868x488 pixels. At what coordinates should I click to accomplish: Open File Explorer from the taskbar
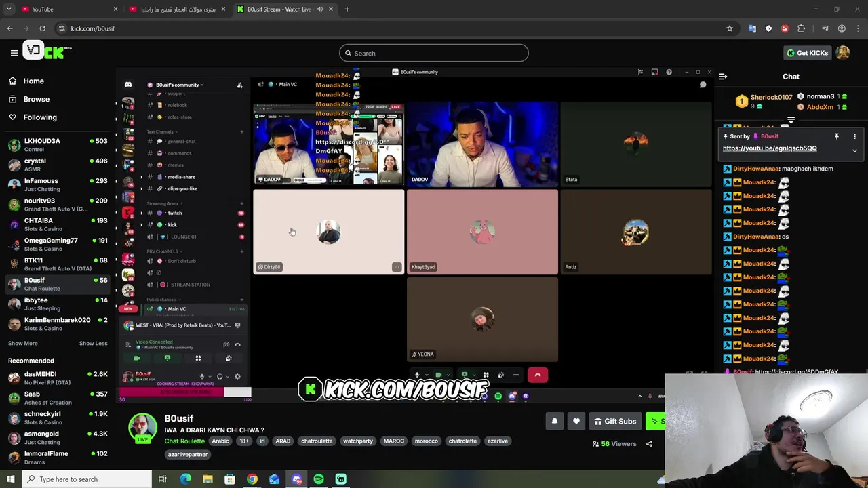point(208,479)
